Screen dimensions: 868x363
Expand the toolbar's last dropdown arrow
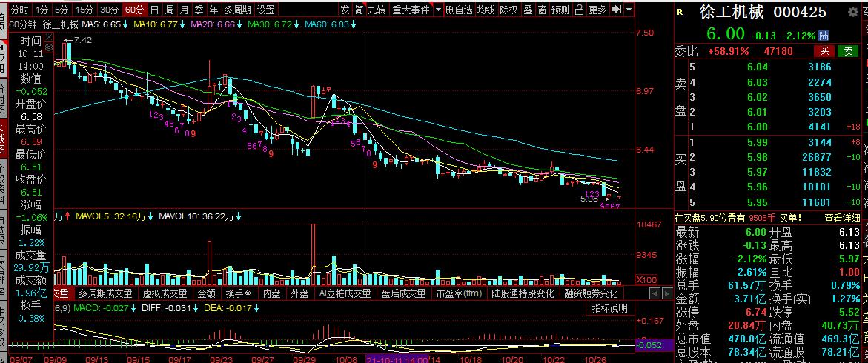point(630,10)
